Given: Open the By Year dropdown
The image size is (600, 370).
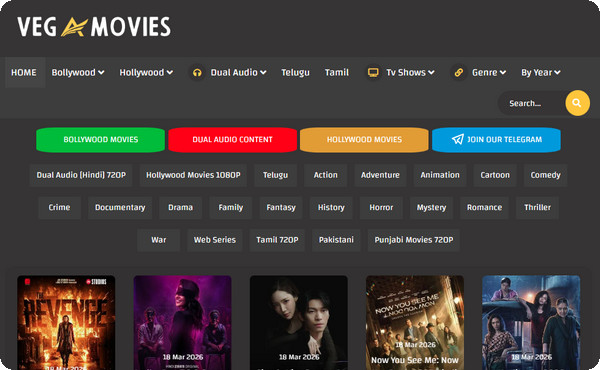Looking at the screenshot, I should pos(541,72).
